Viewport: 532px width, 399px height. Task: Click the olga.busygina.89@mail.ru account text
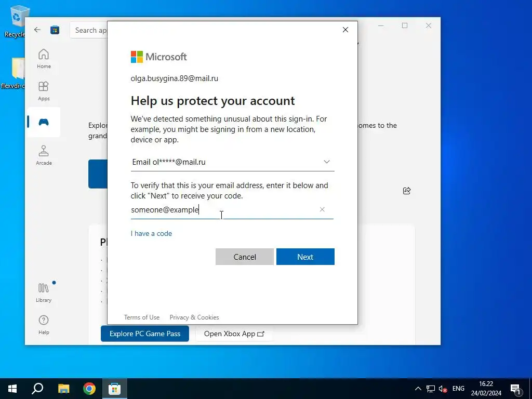[175, 78]
